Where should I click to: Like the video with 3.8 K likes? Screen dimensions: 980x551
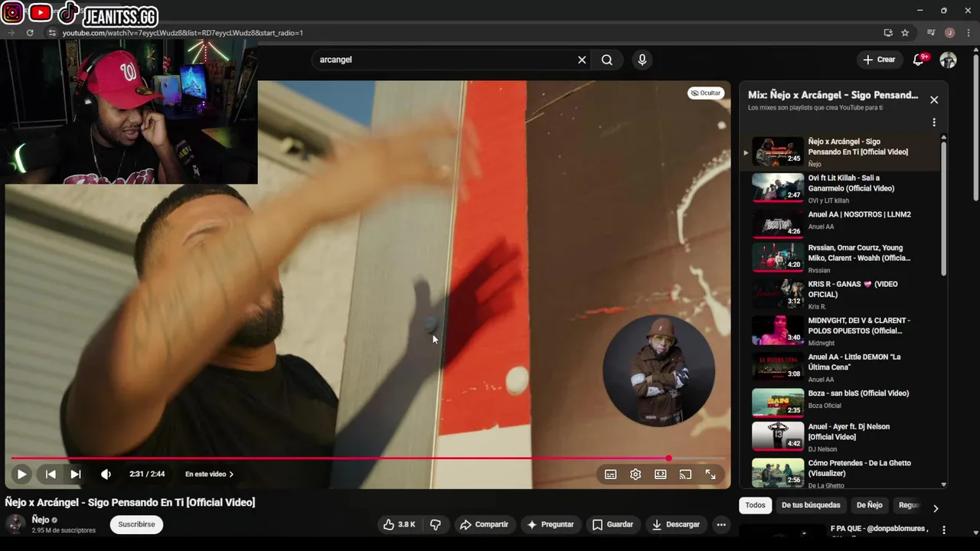pos(399,524)
